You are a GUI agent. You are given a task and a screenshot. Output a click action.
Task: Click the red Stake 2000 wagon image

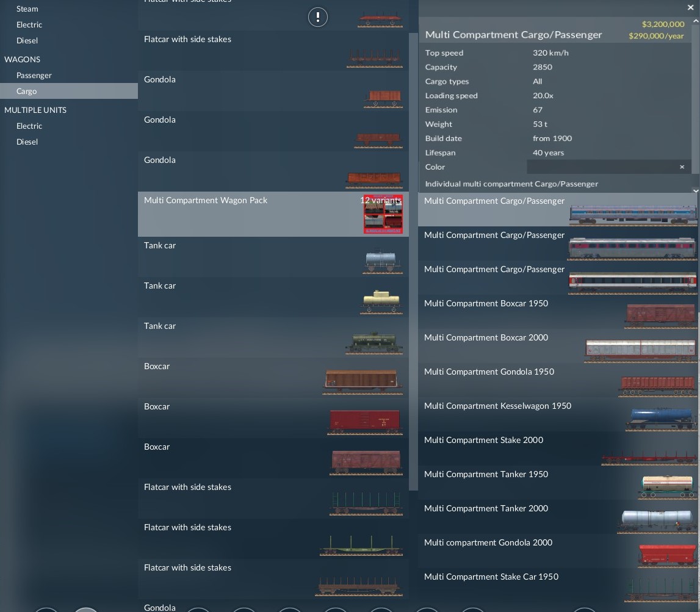coord(649,458)
